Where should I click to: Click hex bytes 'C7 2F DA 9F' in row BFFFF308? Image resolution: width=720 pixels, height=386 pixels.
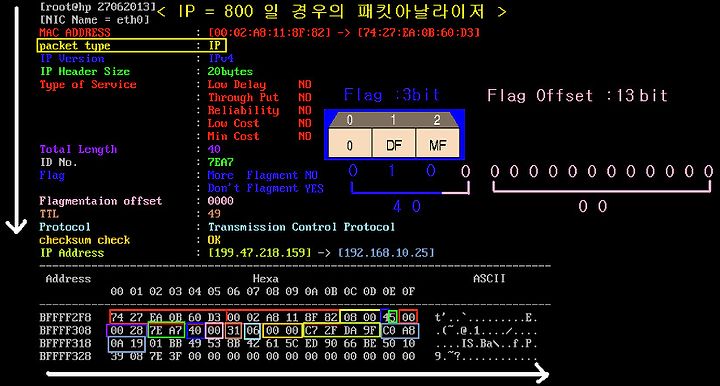coord(341,330)
